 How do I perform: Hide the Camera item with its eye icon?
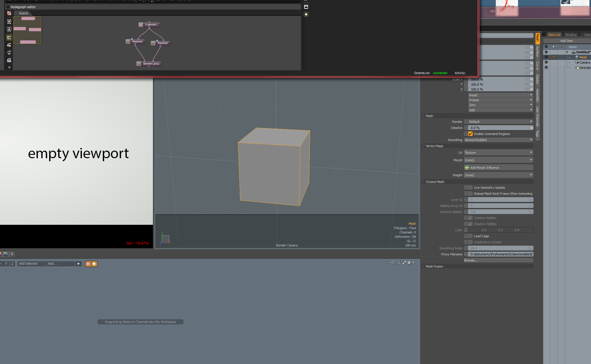[x=546, y=62]
